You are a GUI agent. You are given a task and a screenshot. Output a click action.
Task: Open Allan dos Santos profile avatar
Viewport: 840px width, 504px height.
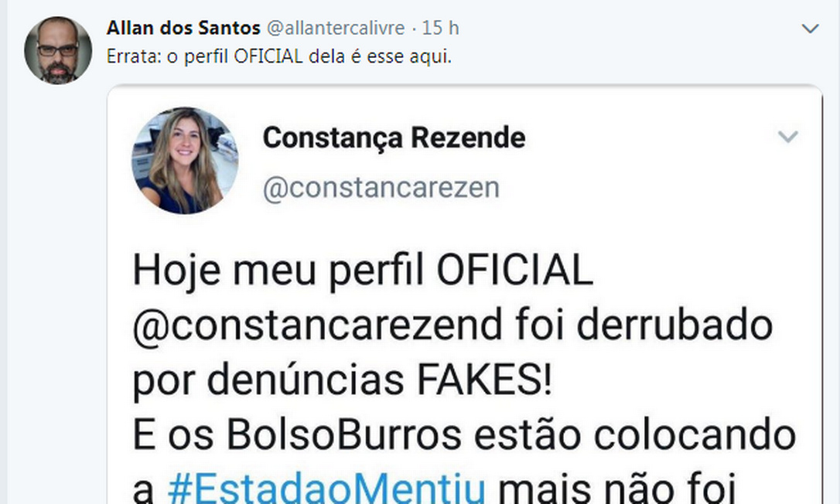click(58, 50)
